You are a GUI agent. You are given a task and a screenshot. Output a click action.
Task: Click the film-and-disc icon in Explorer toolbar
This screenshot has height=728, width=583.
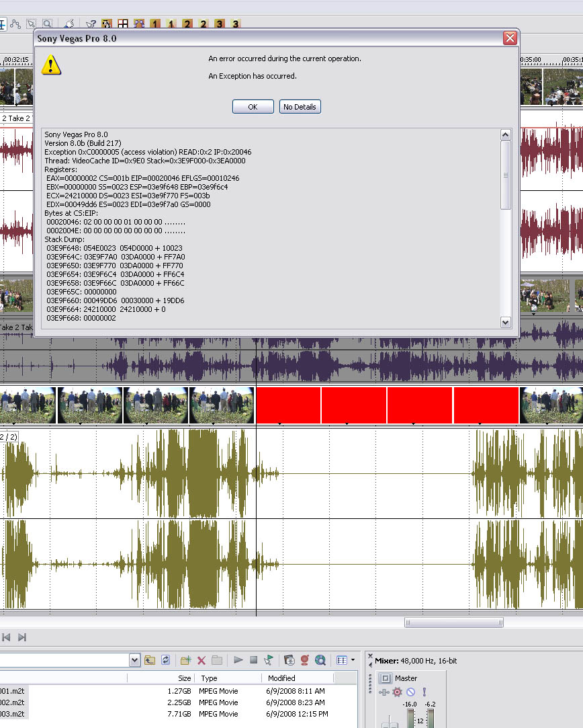289,659
